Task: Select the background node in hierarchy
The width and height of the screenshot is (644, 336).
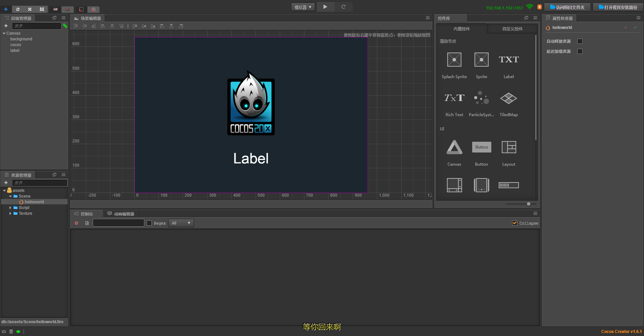Action: (21, 39)
